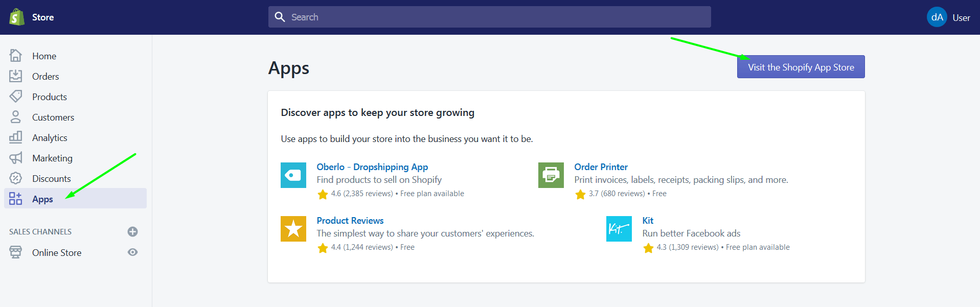Open the Product Reviews link

[x=350, y=221]
